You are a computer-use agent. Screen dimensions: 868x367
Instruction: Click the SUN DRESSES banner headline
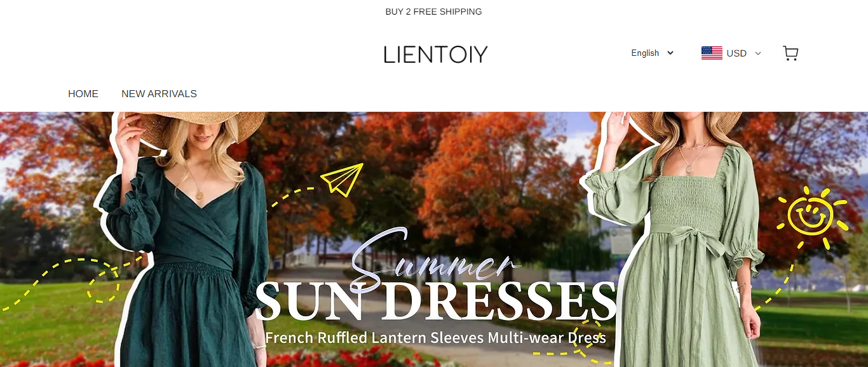click(x=436, y=300)
